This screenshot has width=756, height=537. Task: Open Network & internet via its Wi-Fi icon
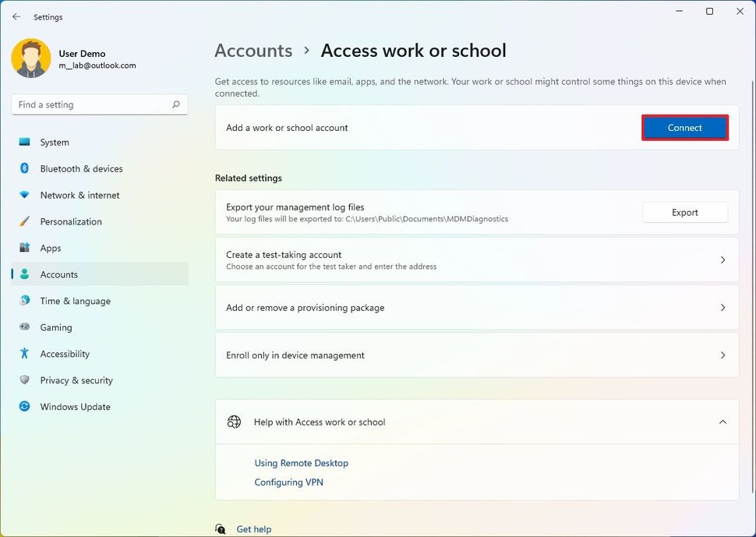[x=25, y=196]
